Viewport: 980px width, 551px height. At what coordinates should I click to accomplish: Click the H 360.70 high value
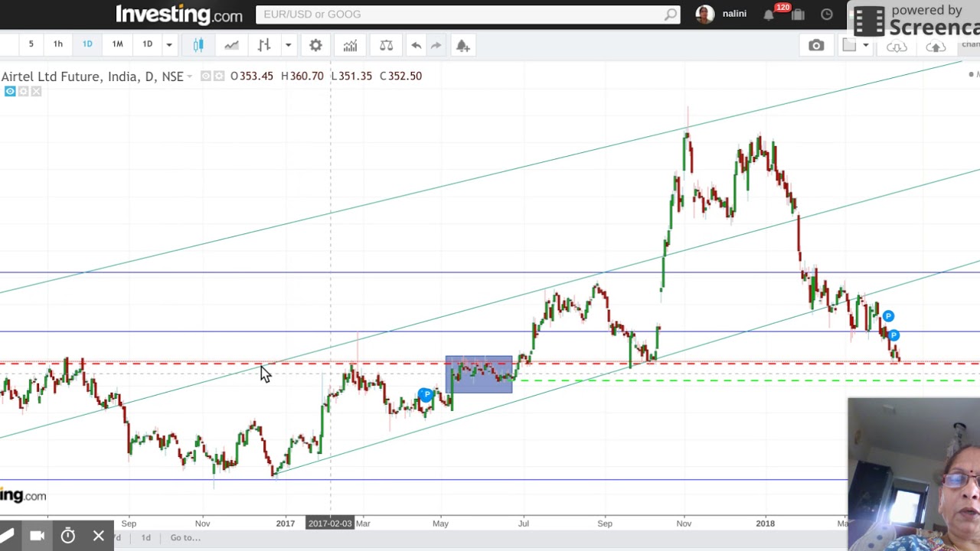[302, 76]
